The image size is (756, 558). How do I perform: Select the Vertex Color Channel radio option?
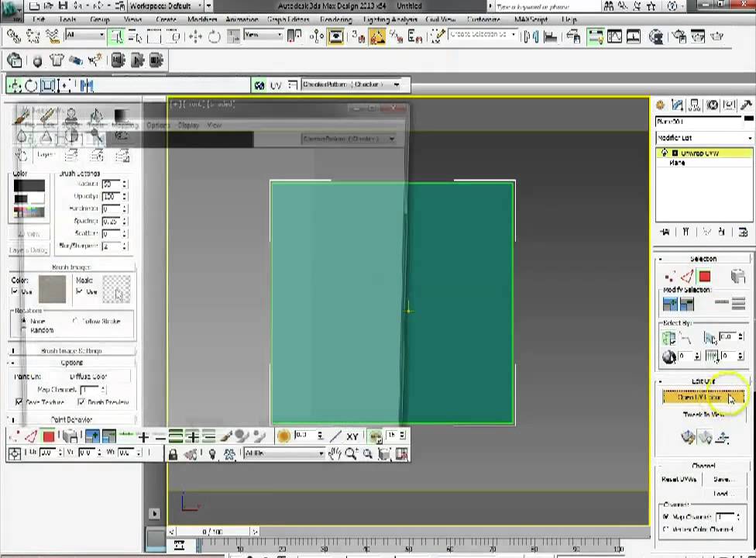click(666, 529)
